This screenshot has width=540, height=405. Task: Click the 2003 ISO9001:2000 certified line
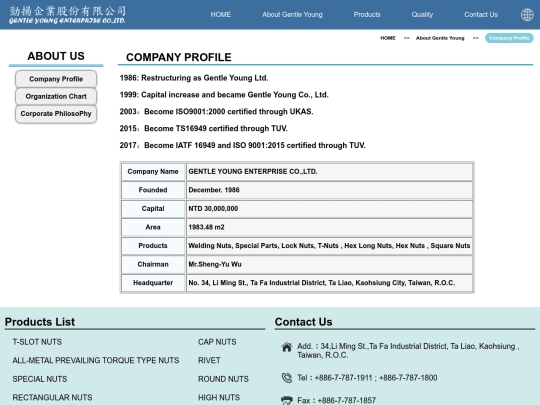216,112
